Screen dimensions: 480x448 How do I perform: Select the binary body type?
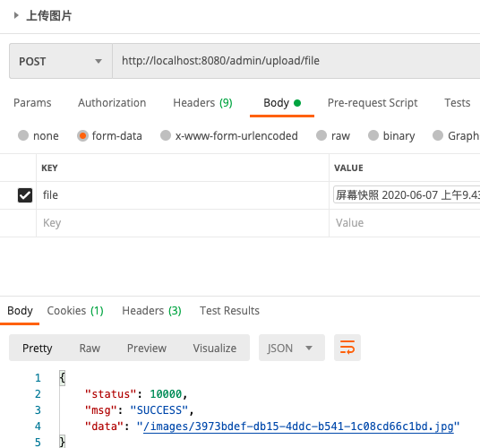373,135
